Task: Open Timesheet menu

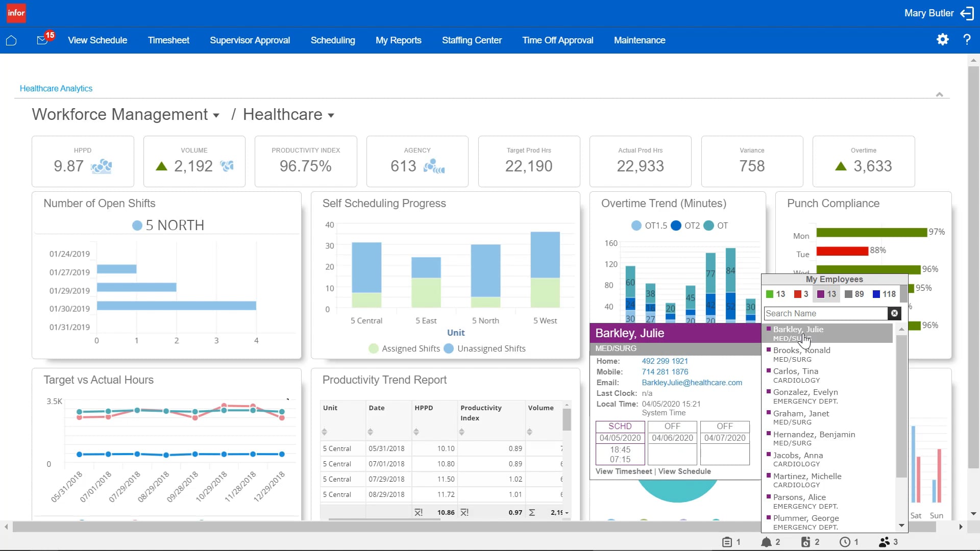Action: point(168,40)
